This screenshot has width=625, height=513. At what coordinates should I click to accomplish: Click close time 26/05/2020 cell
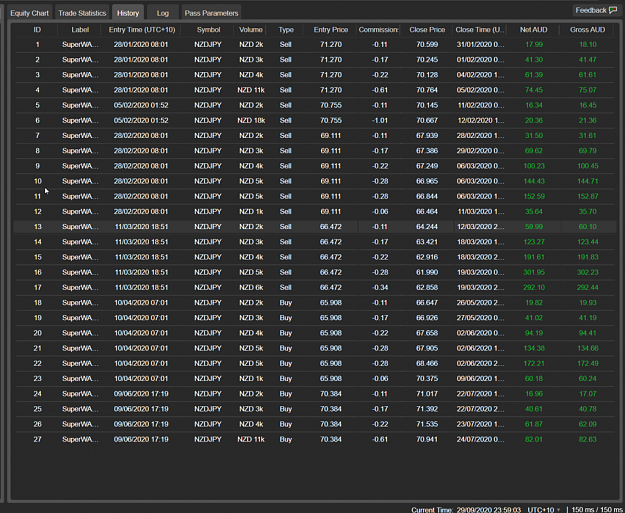tap(480, 303)
